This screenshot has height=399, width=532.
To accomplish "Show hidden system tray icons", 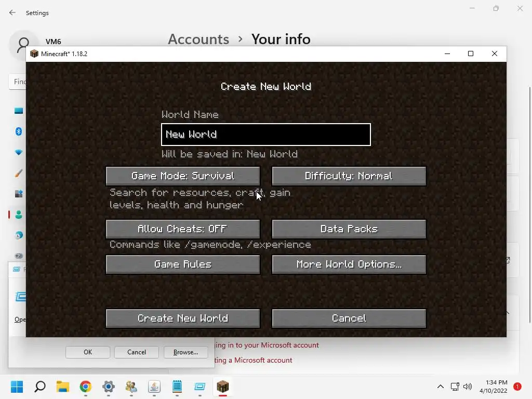I will coord(441,387).
